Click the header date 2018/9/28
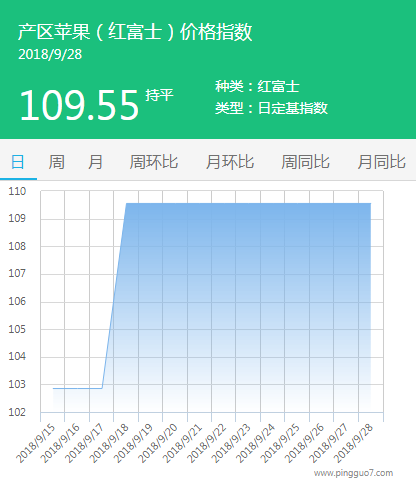 pyautogui.click(x=50, y=55)
